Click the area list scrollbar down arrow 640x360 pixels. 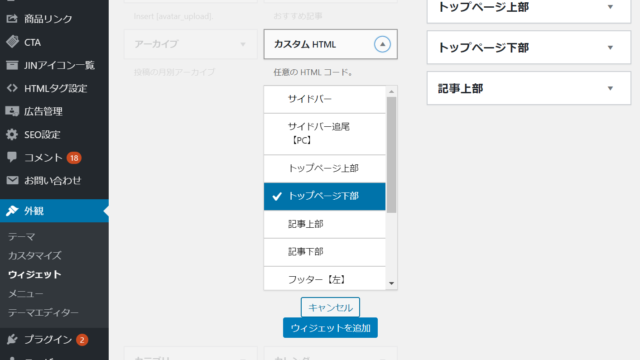391,283
